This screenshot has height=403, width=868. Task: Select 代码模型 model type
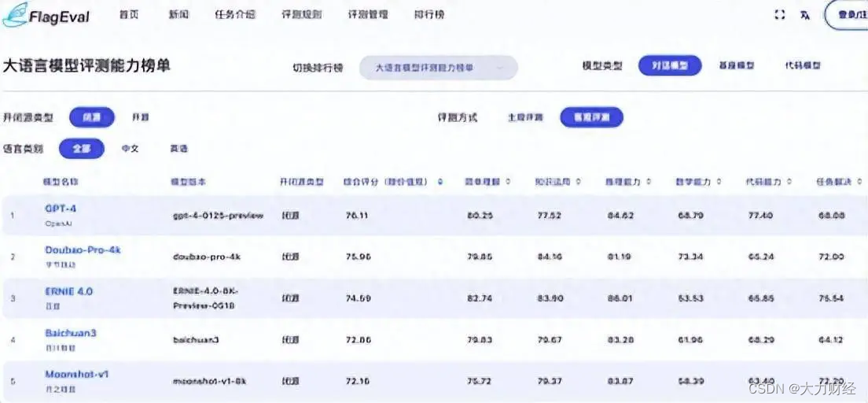[803, 65]
